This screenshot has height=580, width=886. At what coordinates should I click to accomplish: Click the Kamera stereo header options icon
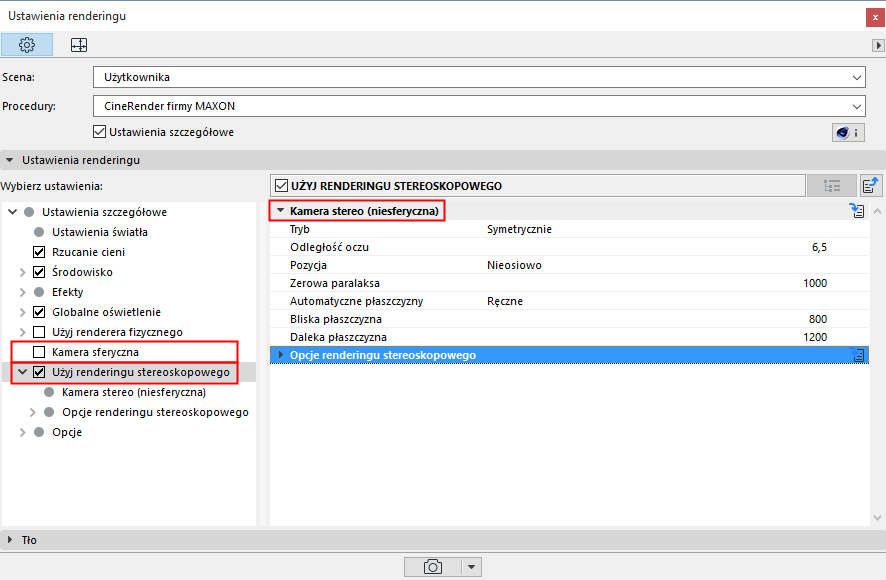pyautogui.click(x=857, y=211)
